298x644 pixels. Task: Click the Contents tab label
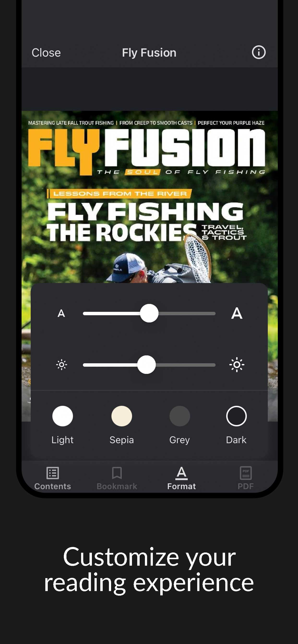[x=53, y=486]
